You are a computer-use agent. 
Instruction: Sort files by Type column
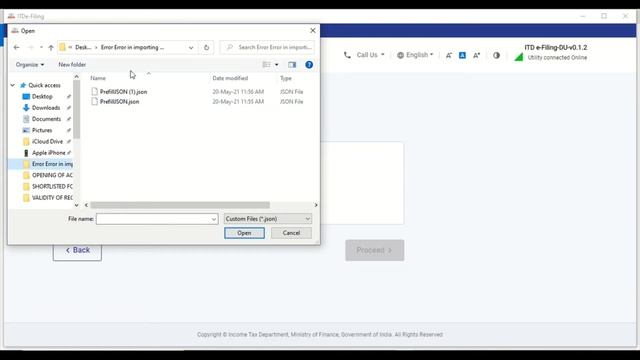coord(286,78)
